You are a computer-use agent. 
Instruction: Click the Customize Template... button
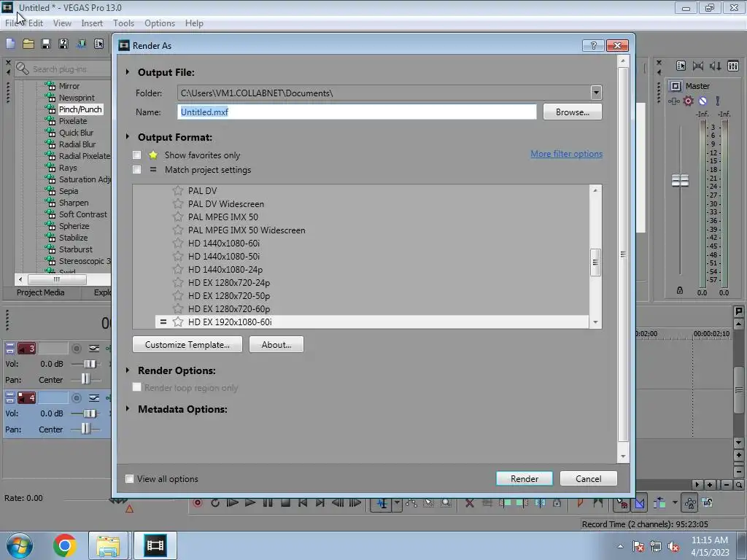(187, 344)
